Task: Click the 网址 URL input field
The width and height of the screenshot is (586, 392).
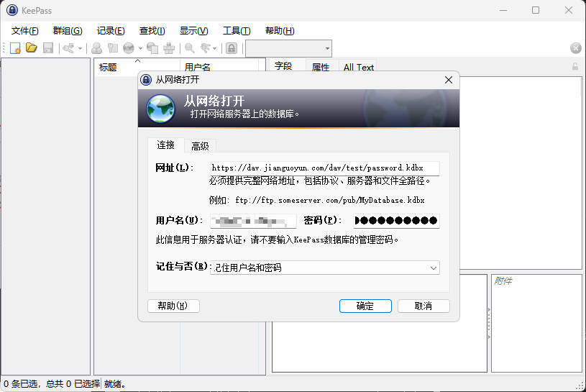Action: click(324, 168)
